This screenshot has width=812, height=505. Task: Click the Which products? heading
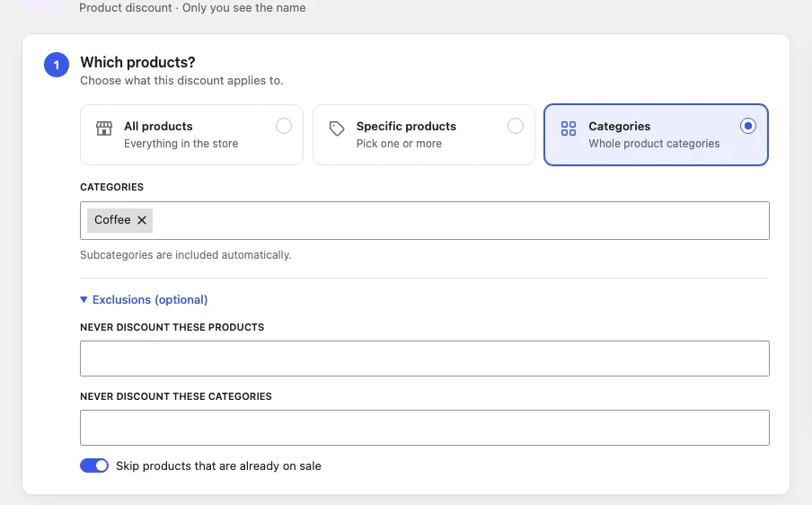click(137, 62)
